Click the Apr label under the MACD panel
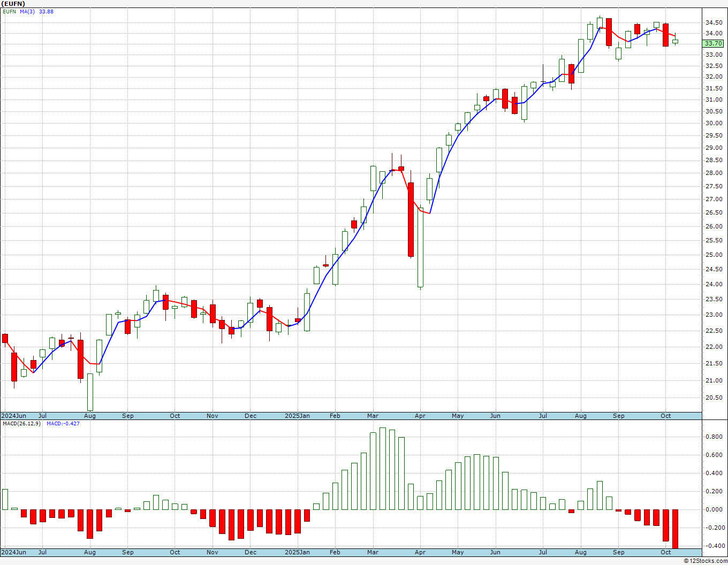The width and height of the screenshot is (728, 565). 420,552
